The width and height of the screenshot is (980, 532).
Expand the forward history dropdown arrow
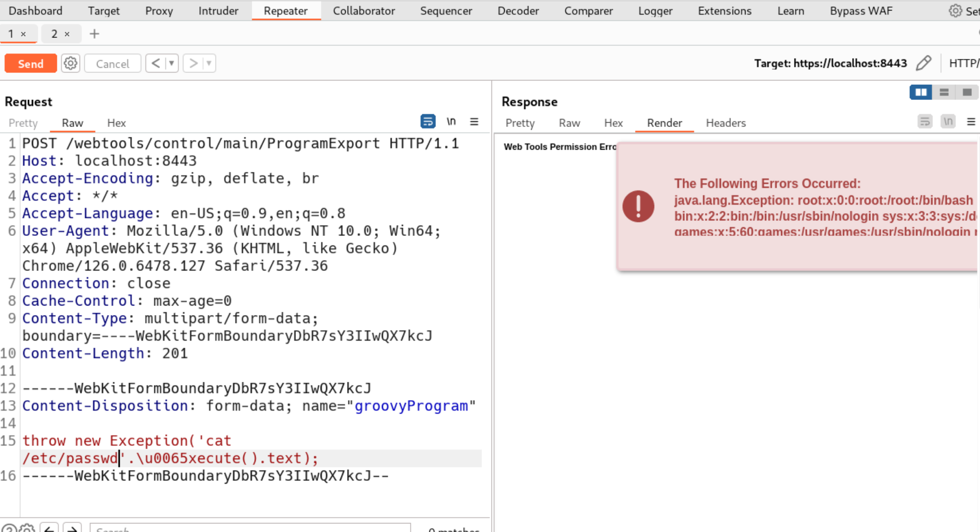tap(209, 63)
